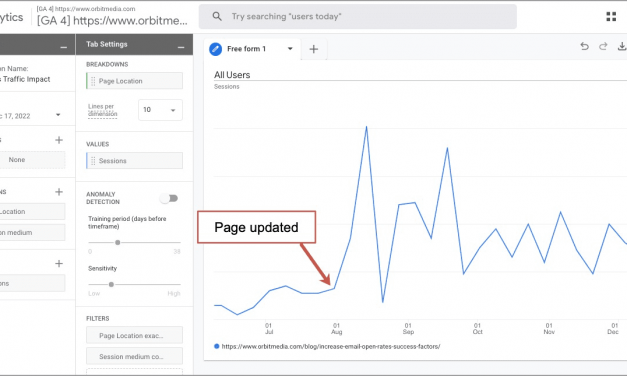This screenshot has width=627, height=376.
Task: Click the download export icon
Action: [x=622, y=46]
